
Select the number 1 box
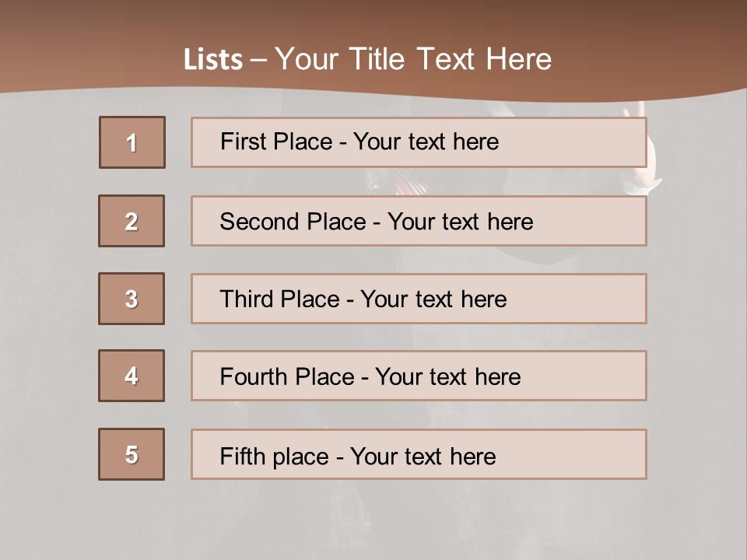click(132, 142)
